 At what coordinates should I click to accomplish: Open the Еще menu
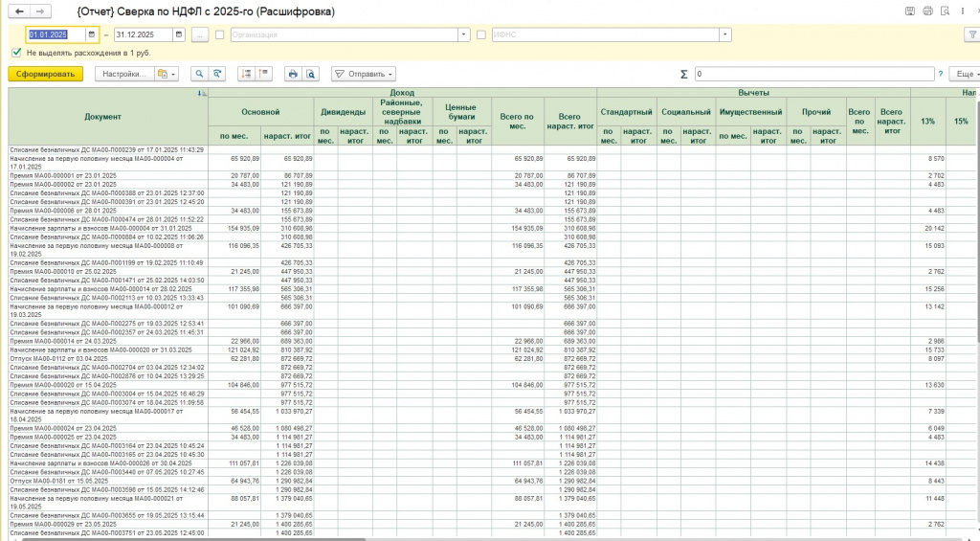966,74
